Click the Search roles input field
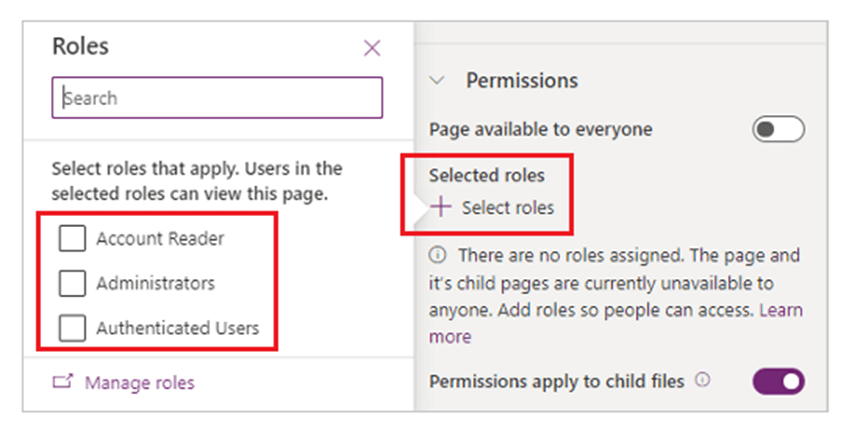Image resolution: width=849 pixels, height=428 pixels. 217,98
